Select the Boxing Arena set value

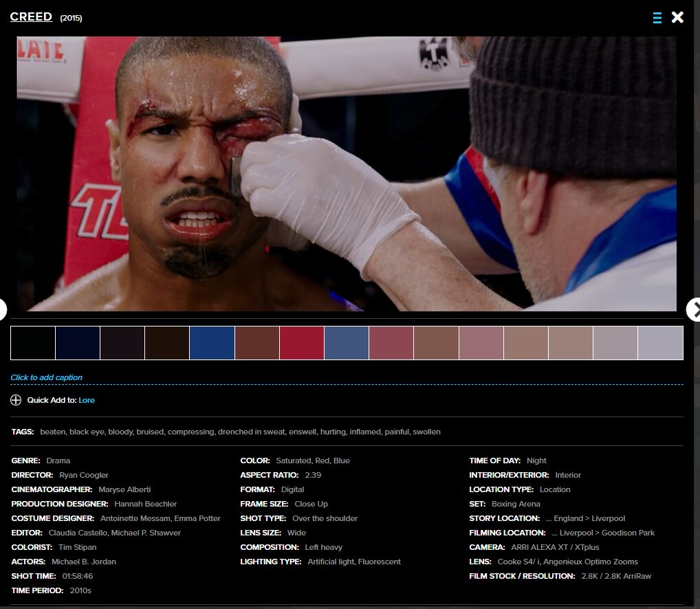click(x=516, y=504)
